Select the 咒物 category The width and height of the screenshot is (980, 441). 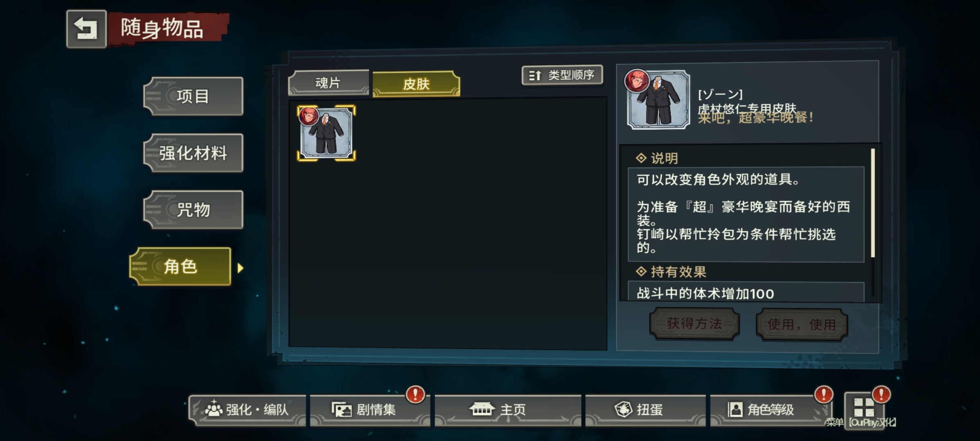pyautogui.click(x=194, y=210)
